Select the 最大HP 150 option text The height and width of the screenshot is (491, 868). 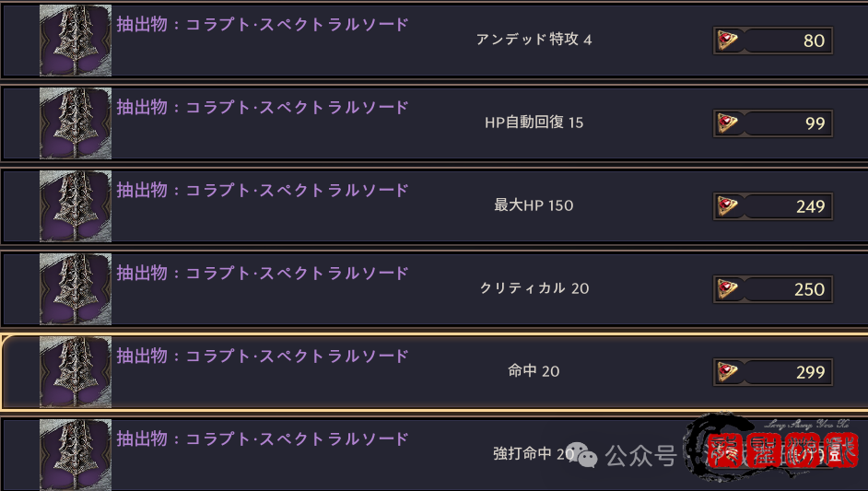point(534,206)
